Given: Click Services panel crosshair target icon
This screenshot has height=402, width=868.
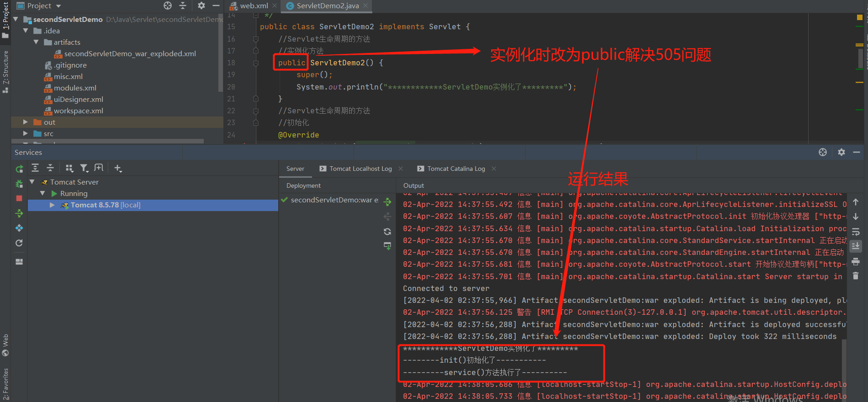Looking at the screenshot, I should click(823, 152).
